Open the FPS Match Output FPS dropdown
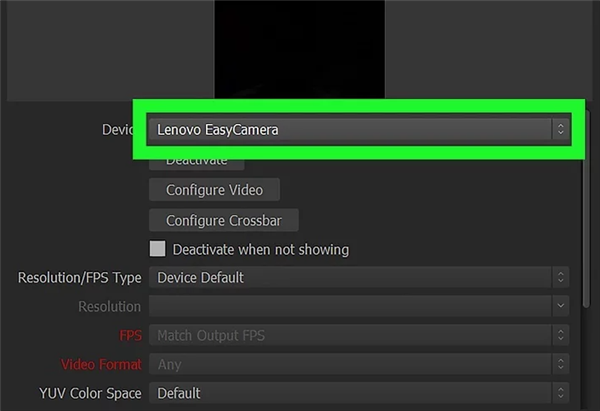 coord(359,335)
